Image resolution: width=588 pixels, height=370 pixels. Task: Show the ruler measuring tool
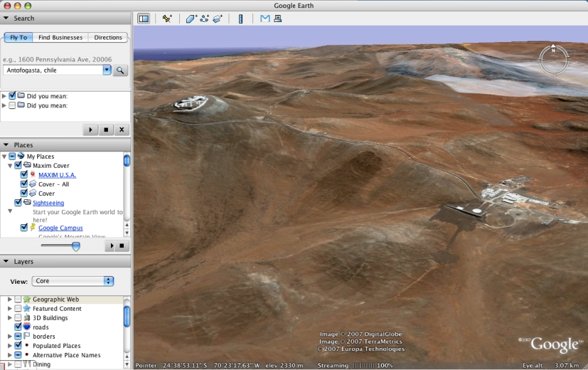point(241,18)
